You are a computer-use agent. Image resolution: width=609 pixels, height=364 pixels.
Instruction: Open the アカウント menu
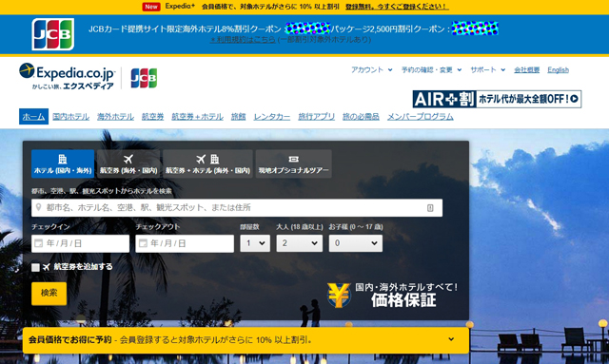pos(372,69)
